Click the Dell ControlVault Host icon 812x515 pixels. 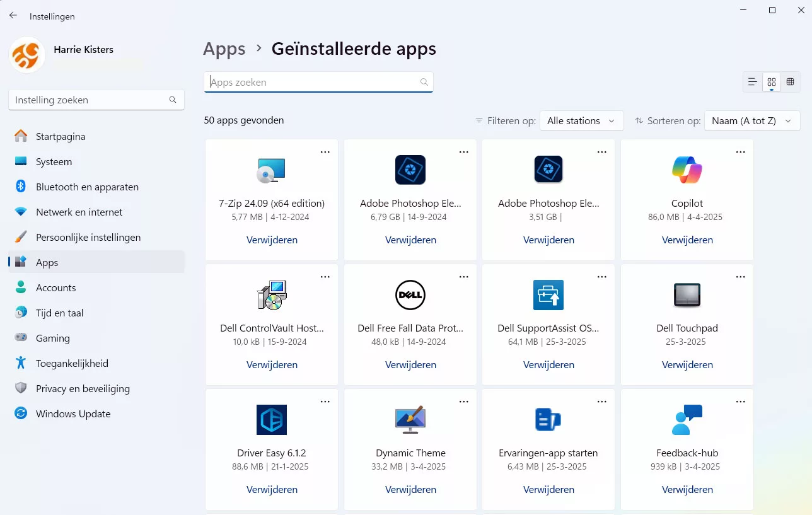272,295
